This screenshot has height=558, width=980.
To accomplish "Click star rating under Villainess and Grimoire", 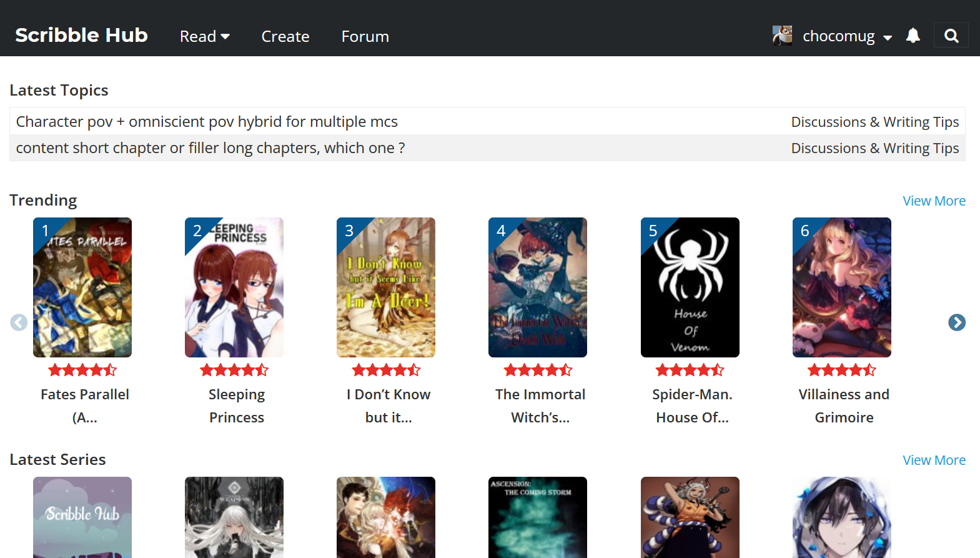I will (841, 370).
